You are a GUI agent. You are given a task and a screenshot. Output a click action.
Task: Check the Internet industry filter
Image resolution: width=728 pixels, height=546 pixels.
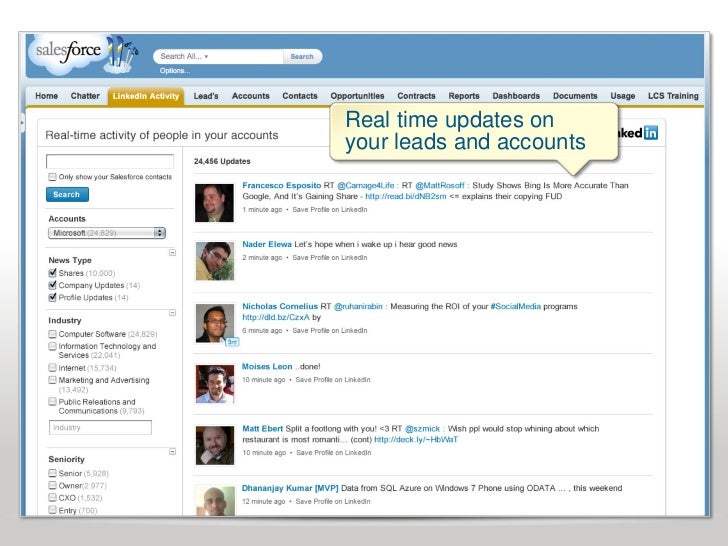[x=52, y=368]
